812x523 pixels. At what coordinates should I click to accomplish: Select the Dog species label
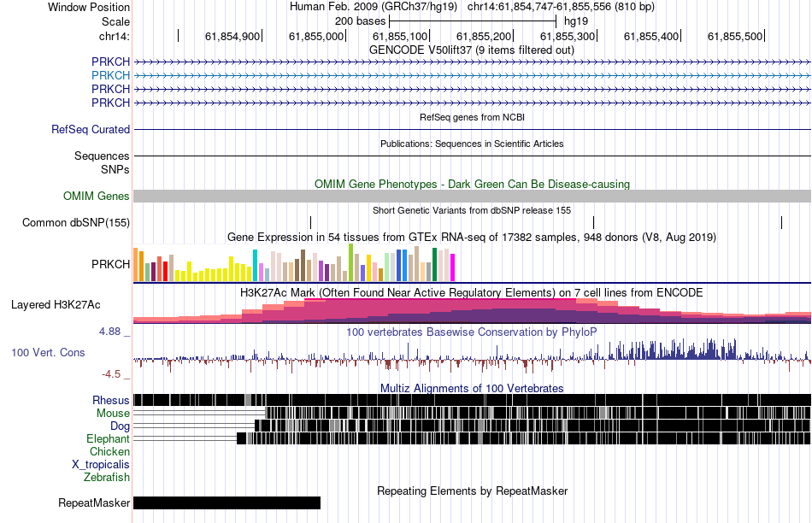[x=120, y=426]
